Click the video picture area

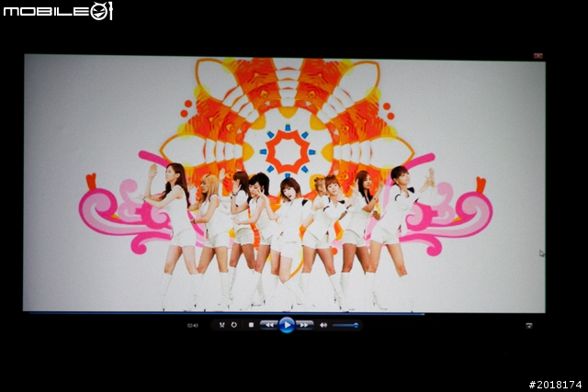[x=284, y=184]
